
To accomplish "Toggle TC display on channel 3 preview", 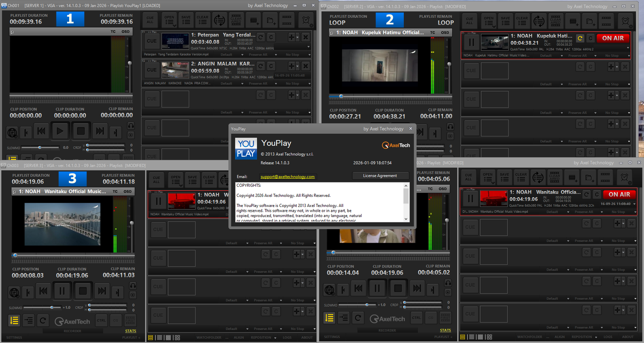I will click(x=115, y=192).
